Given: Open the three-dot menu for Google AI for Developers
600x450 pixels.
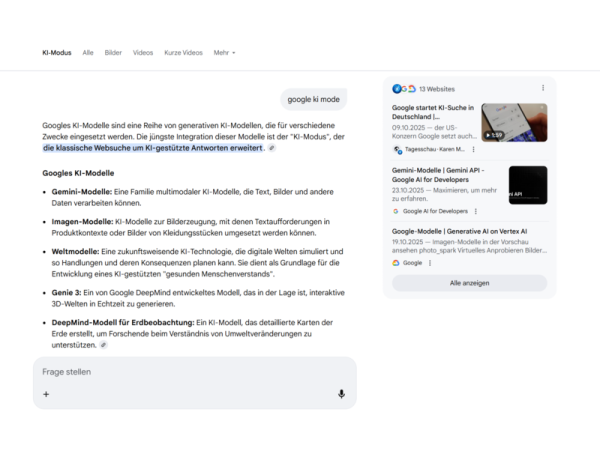Looking at the screenshot, I should coord(476,211).
